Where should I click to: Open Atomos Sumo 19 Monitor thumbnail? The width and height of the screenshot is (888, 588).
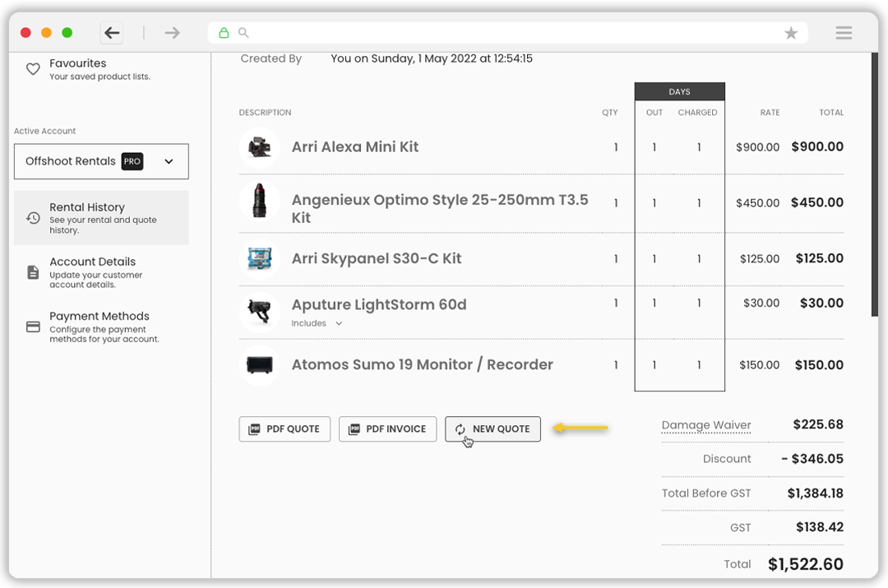(x=259, y=365)
